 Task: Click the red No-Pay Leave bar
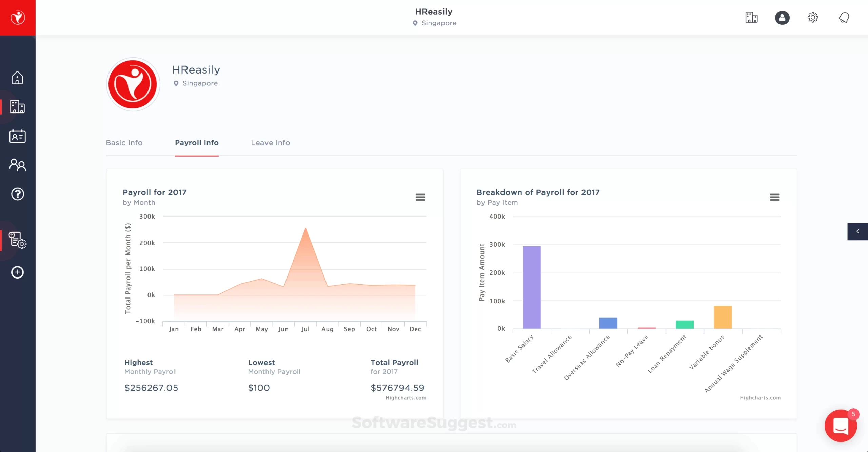tap(647, 328)
